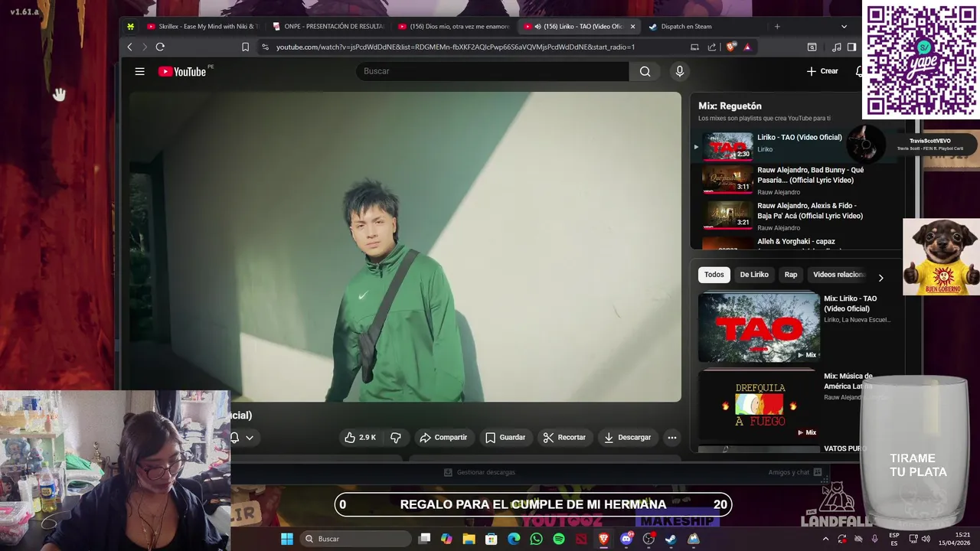Select the De Liriko filter chip
The height and width of the screenshot is (551, 980).
coord(753,275)
